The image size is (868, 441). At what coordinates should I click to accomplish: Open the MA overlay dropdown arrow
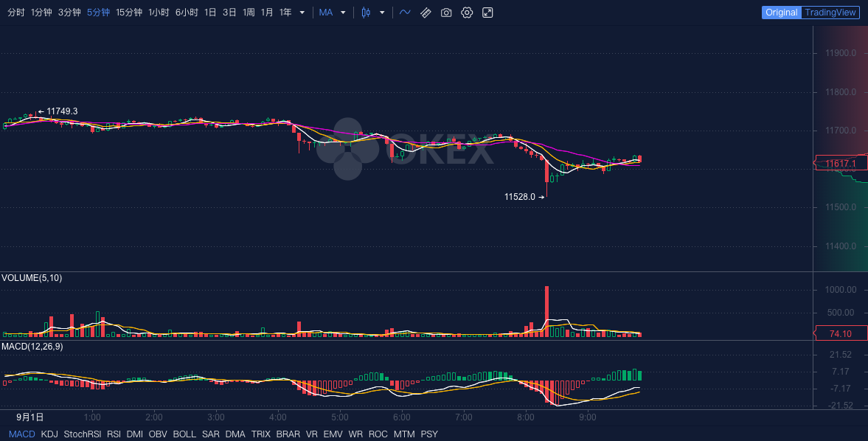point(343,13)
